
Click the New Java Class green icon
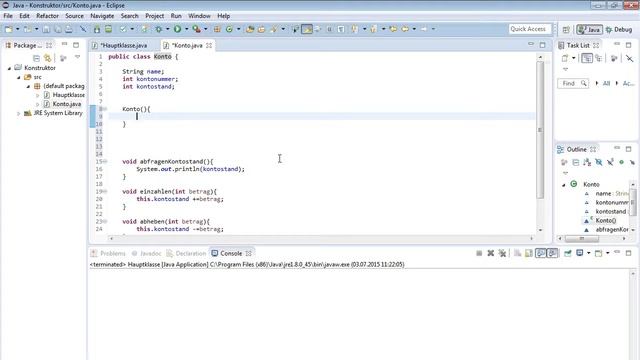pyautogui.click(x=229, y=29)
